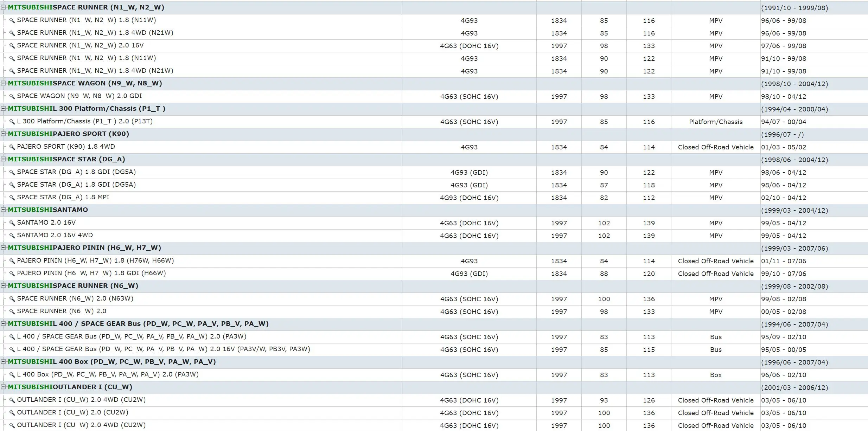Click the '(1994/06 - 2007/04)' date range
The width and height of the screenshot is (868, 431).
[794, 324]
